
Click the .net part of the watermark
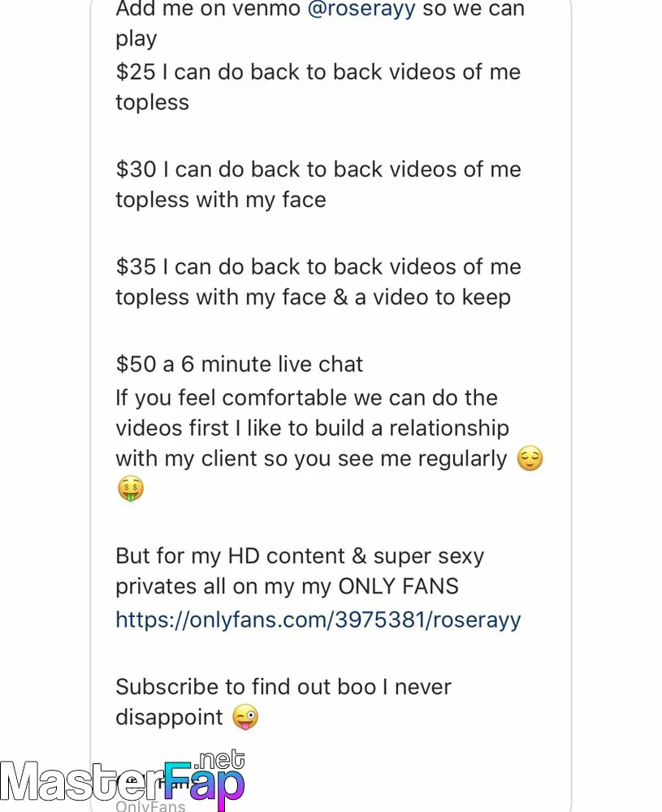pyautogui.click(x=221, y=760)
